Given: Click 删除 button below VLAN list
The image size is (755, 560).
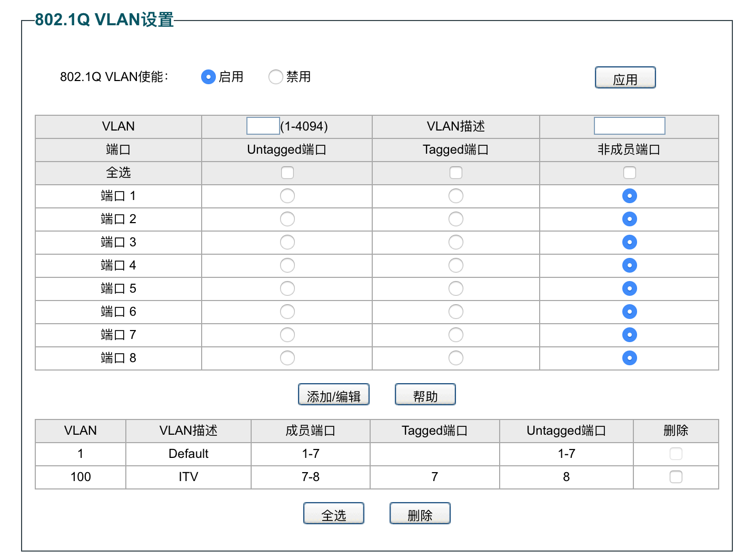Looking at the screenshot, I should click(420, 514).
